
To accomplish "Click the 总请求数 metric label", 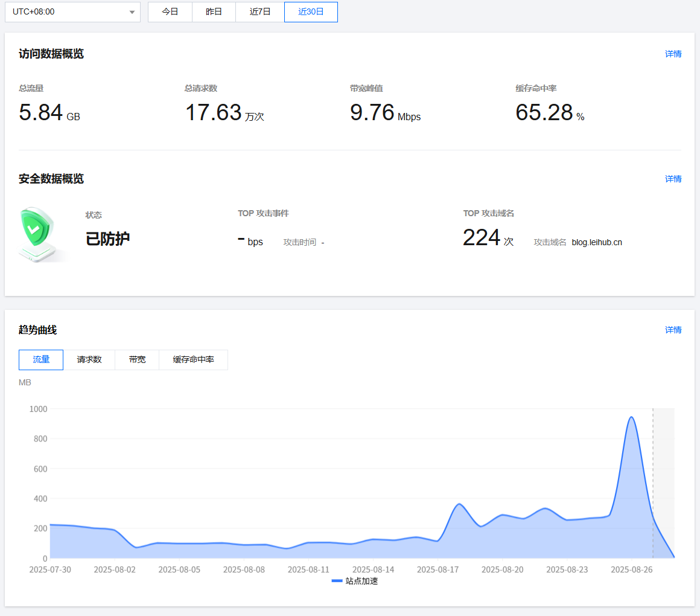I will tap(201, 88).
